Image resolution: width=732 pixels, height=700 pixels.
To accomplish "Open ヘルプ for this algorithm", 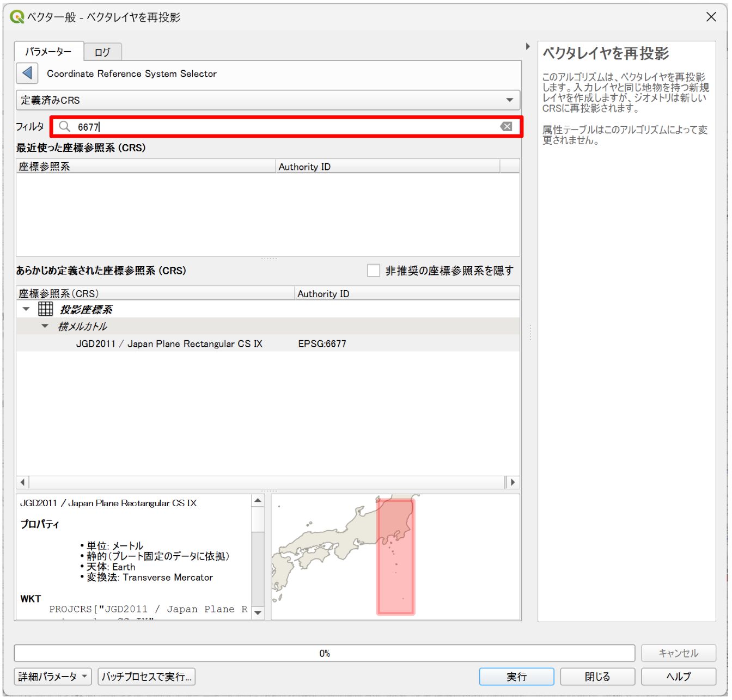I will pyautogui.click(x=679, y=677).
